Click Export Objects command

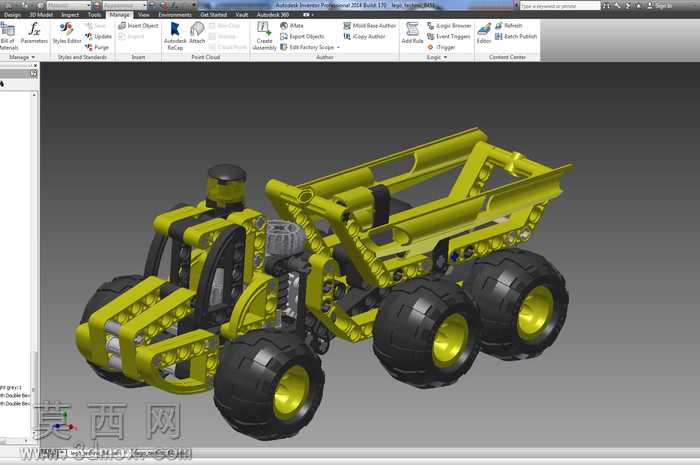(302, 37)
